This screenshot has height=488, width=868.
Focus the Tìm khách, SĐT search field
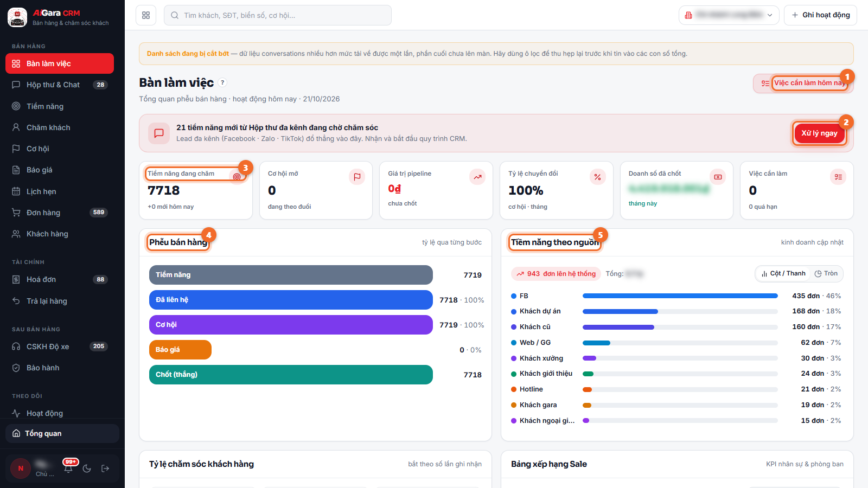click(278, 15)
